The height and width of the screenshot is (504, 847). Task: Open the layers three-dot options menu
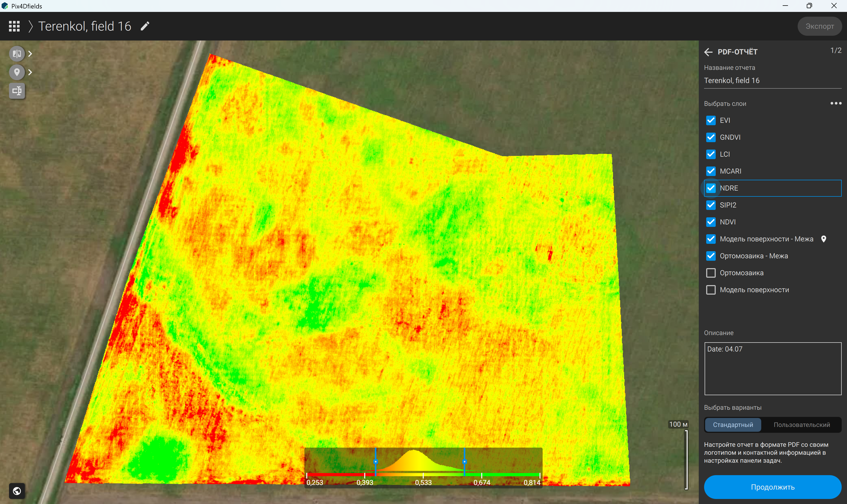(836, 103)
